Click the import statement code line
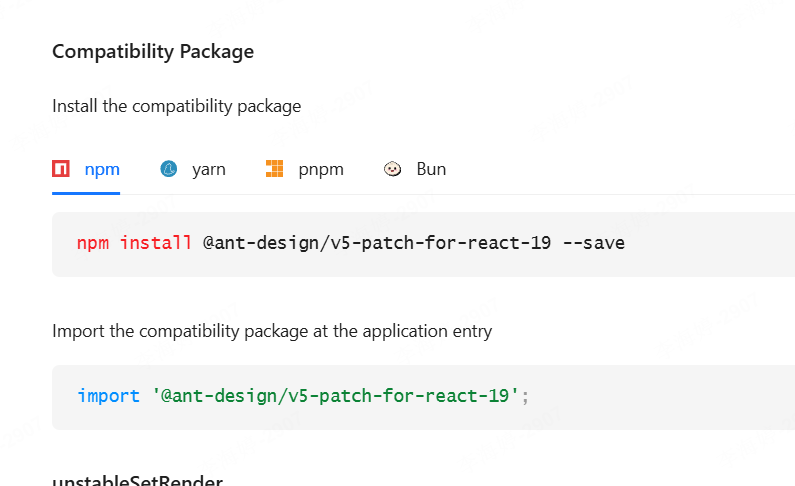Screen dimensions: 795x486 pyautogui.click(x=303, y=396)
